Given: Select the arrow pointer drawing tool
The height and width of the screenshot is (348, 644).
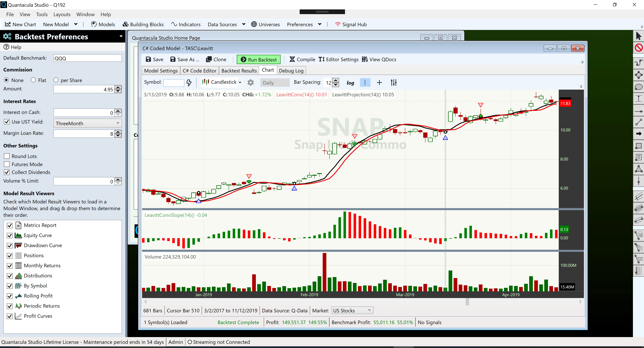Looking at the screenshot, I should (638, 36).
